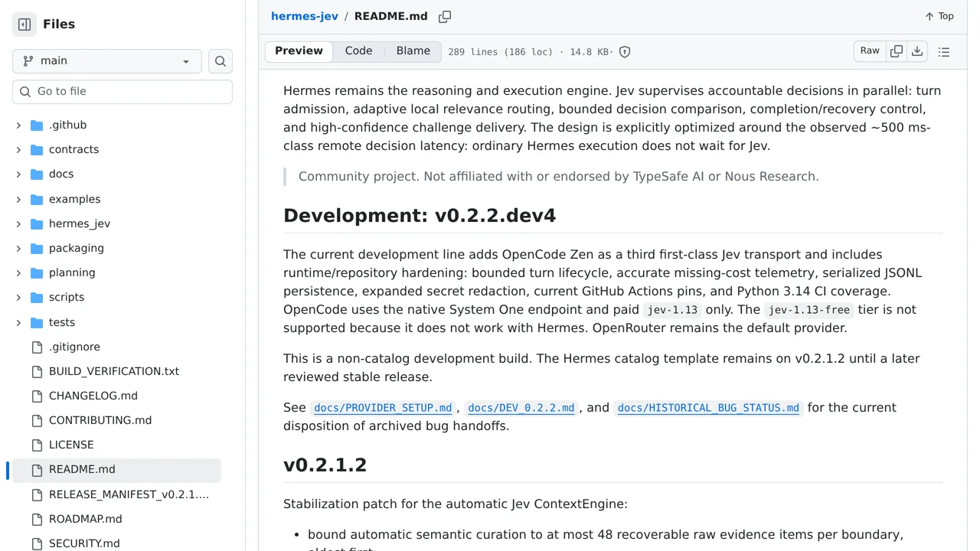This screenshot has width=980, height=551.
Task: Open docs/DEV_0.2.2.md link
Action: point(521,408)
